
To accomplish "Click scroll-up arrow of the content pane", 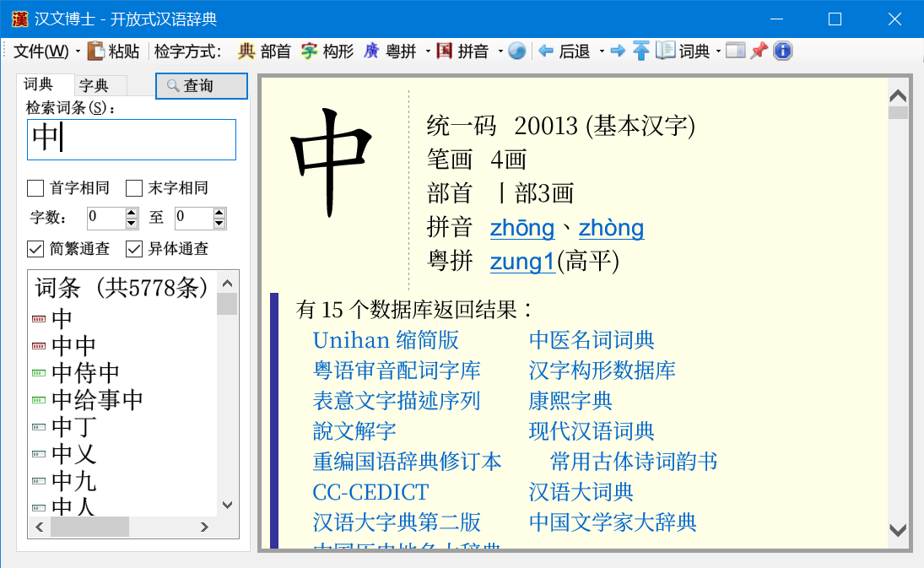I will coord(898,96).
